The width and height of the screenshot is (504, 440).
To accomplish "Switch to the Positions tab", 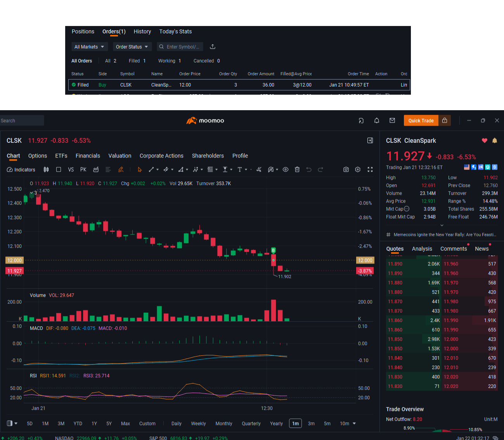I will (x=83, y=31).
